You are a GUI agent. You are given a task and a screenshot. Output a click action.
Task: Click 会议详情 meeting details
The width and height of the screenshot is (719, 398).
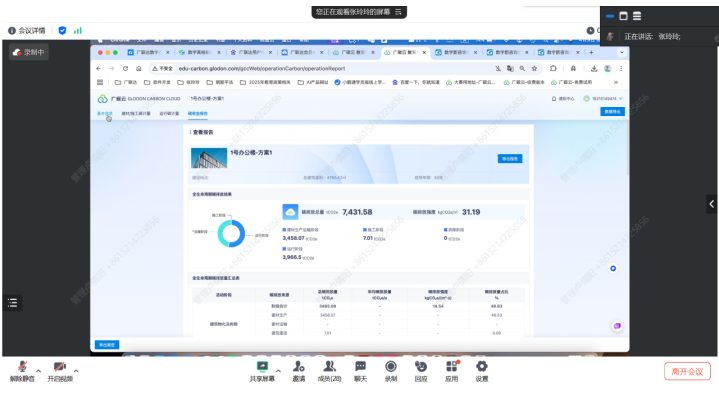(27, 30)
